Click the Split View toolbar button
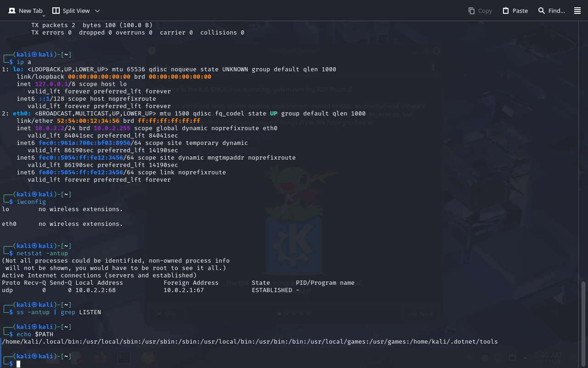 [x=71, y=11]
